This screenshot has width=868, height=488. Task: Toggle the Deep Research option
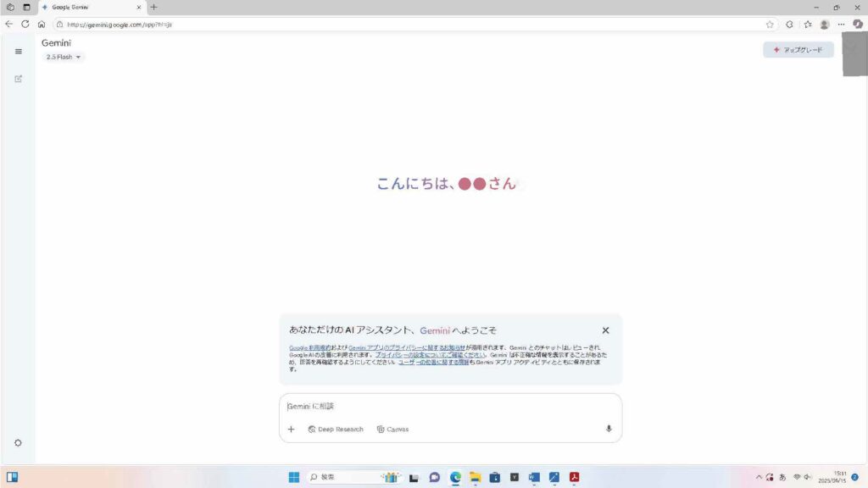336,430
